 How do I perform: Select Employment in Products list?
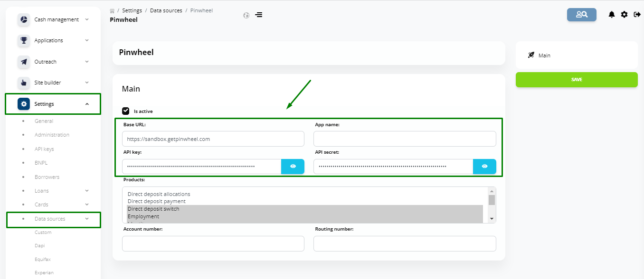point(305,216)
